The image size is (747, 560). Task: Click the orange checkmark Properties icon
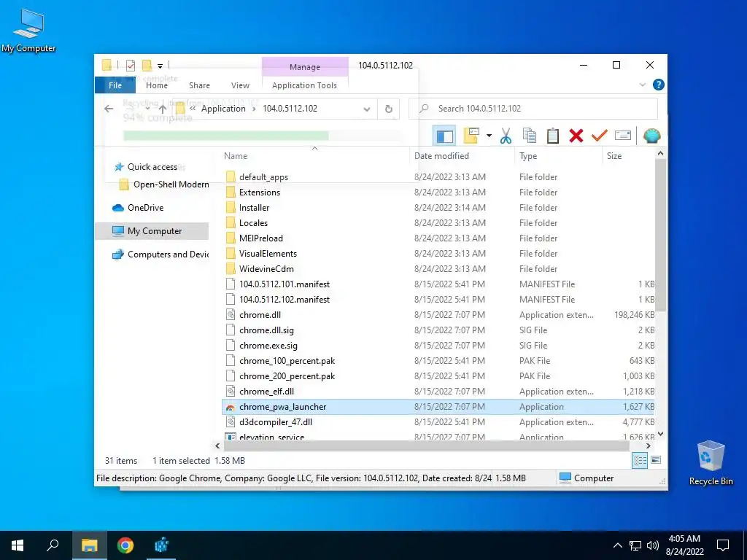(x=600, y=136)
